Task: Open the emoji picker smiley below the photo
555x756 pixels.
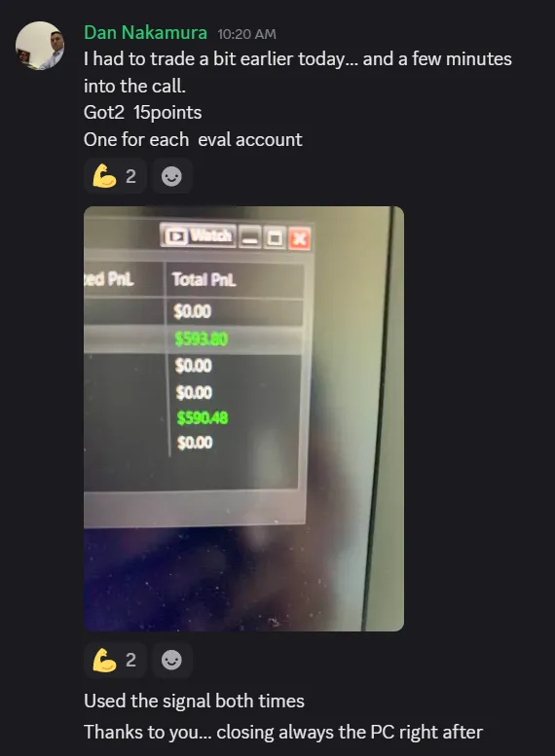Action: [x=171, y=660]
